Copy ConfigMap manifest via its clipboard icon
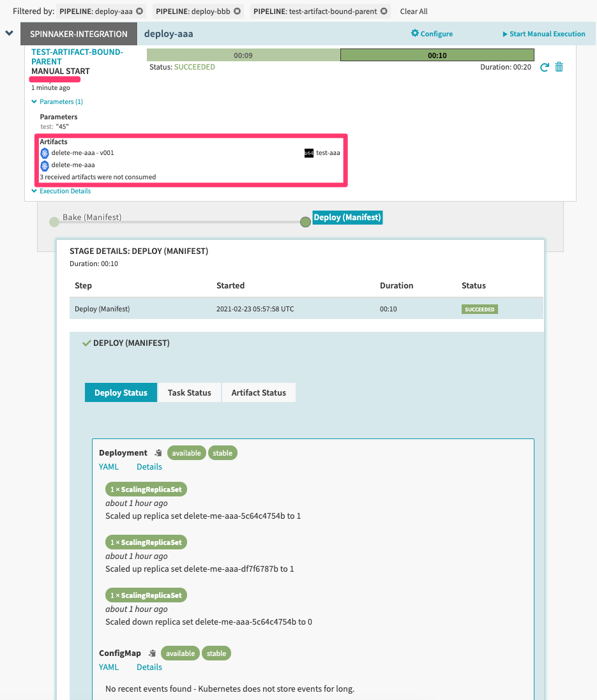597x700 pixels. (x=152, y=653)
